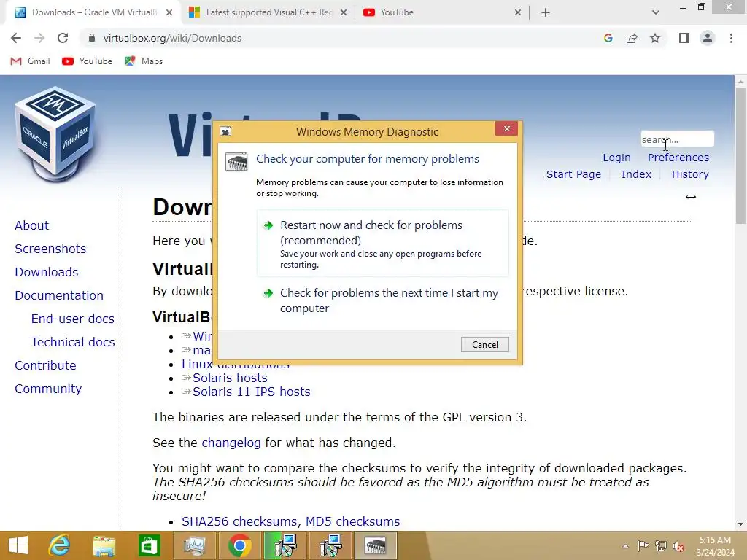This screenshot has height=560, width=747.
Task: Click the taskbar clock showing 5:15 AM
Action: point(715,546)
